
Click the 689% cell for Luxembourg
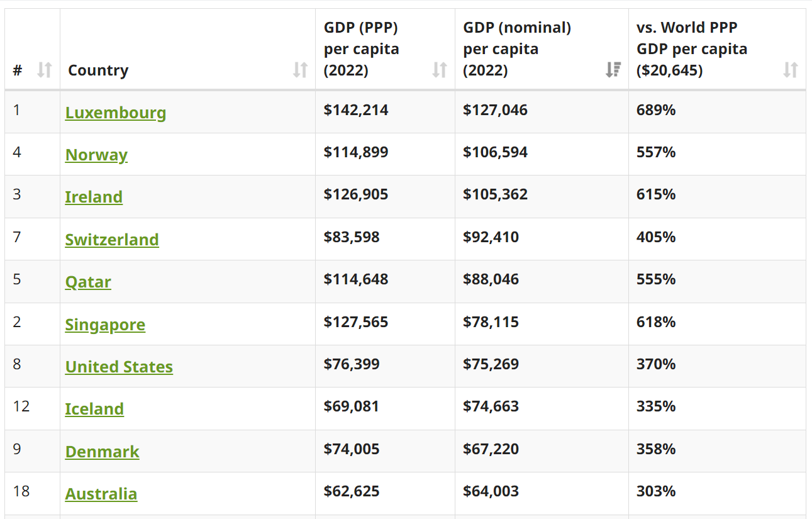pyautogui.click(x=656, y=110)
